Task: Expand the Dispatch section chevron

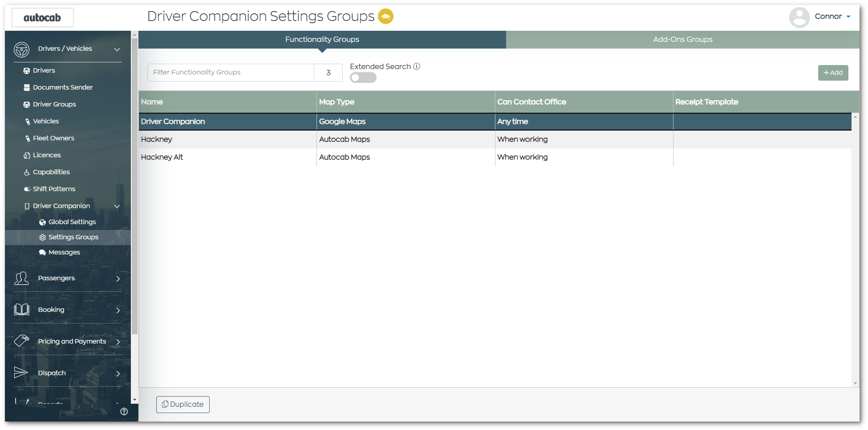Action: tap(118, 373)
